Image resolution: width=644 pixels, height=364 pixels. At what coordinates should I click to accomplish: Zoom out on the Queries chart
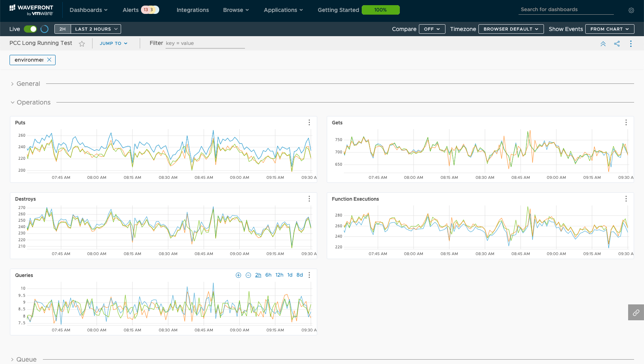[x=248, y=275]
